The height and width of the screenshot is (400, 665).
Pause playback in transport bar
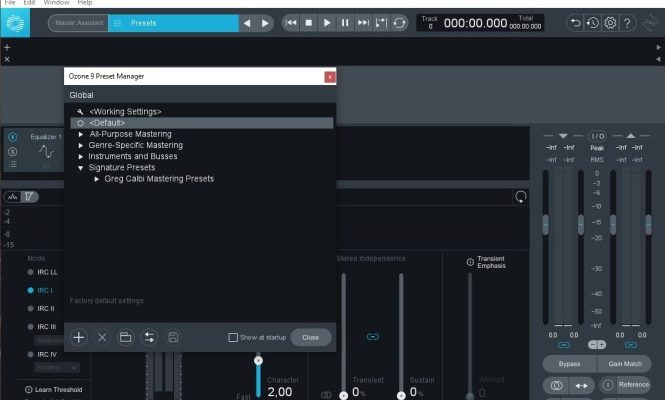click(x=345, y=23)
